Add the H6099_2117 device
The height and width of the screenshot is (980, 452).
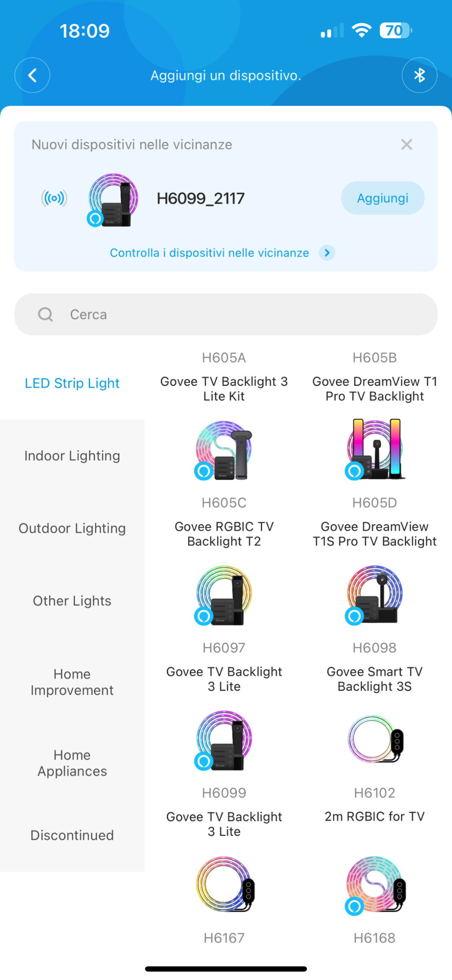pyautogui.click(x=382, y=198)
